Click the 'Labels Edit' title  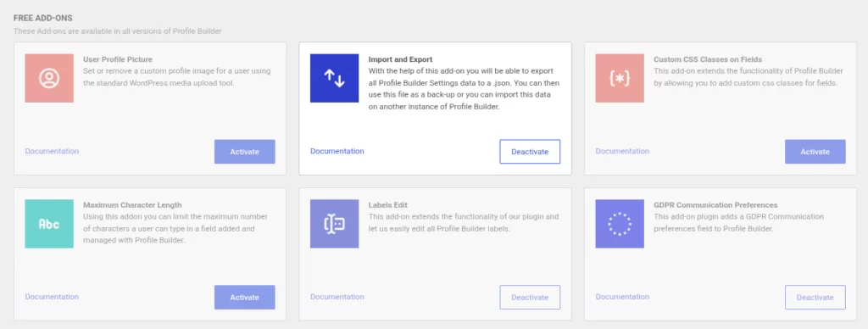click(388, 205)
